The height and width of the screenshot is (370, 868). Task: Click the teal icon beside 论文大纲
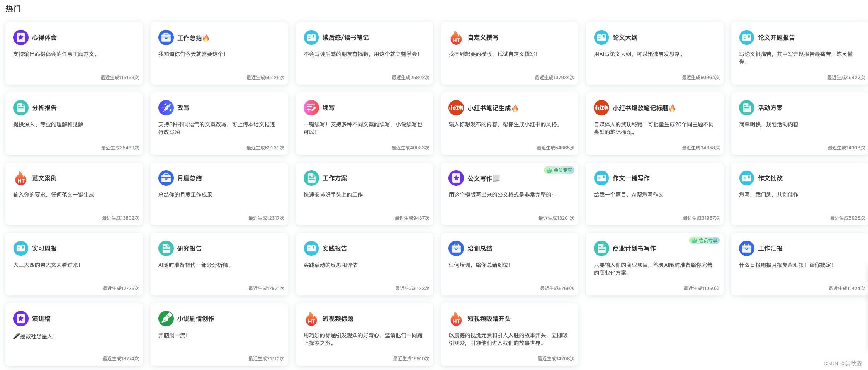pos(601,37)
